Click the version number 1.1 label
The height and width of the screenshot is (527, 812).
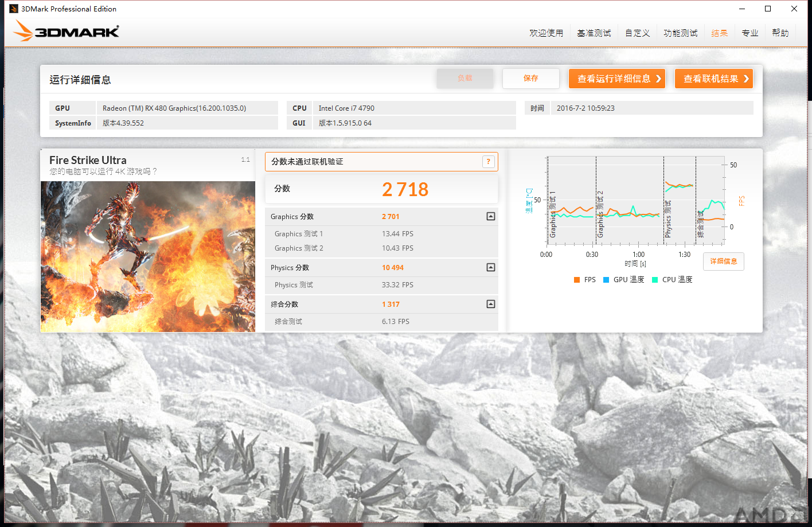[x=245, y=159]
